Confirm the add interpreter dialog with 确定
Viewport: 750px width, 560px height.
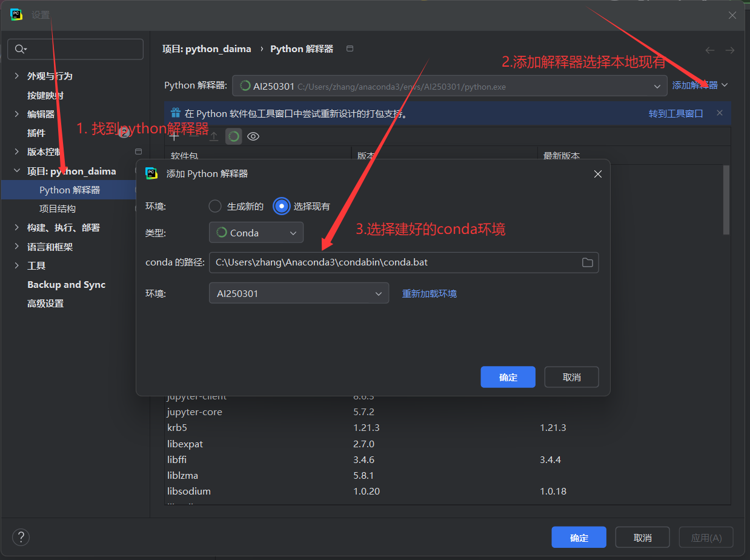point(508,377)
